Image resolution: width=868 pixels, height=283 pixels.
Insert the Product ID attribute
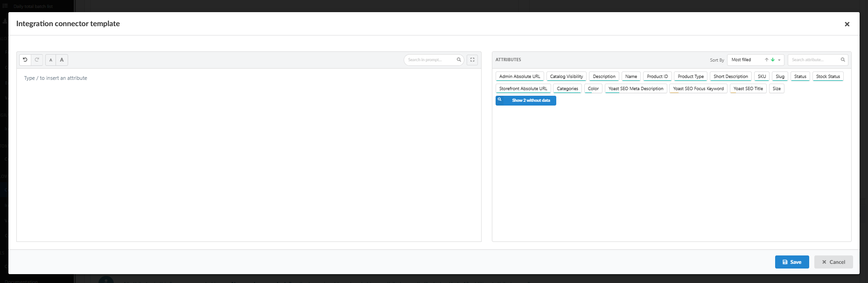point(657,77)
